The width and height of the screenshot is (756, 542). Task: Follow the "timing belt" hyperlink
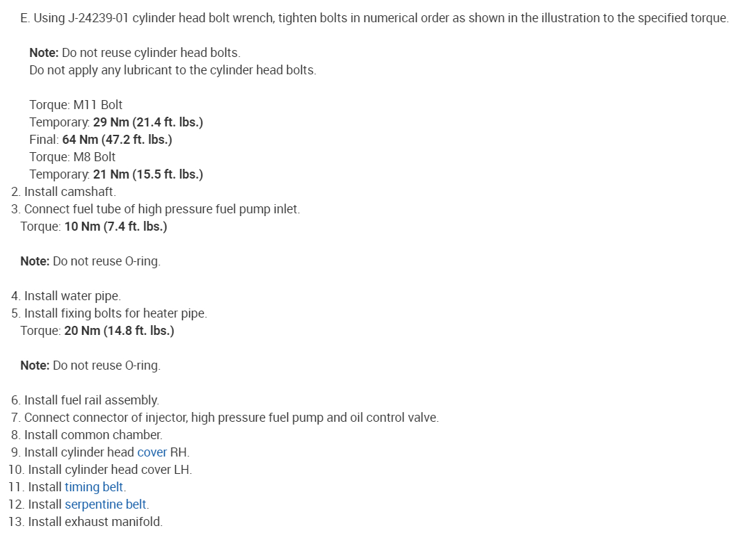point(95,487)
